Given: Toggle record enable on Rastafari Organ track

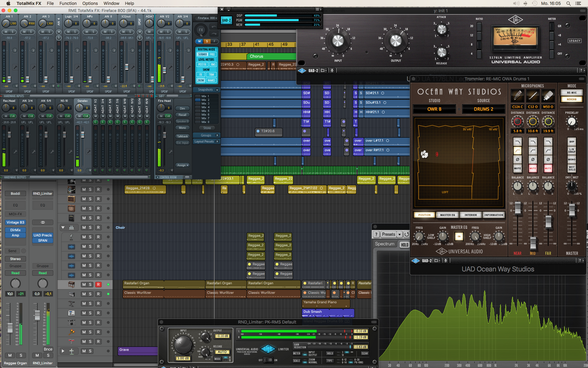Looking at the screenshot, I should coord(98,284).
